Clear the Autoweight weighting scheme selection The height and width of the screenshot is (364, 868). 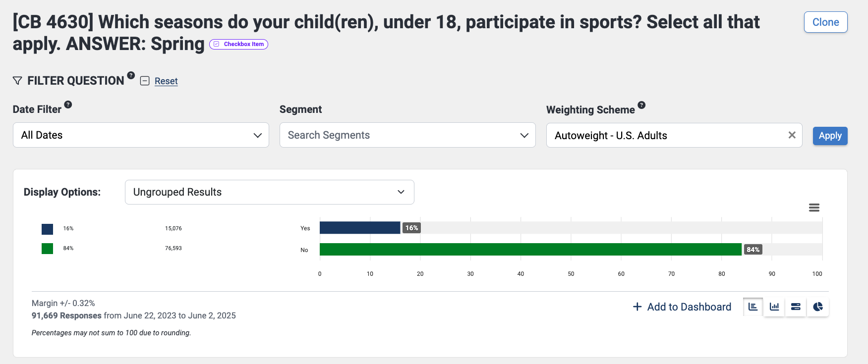792,135
